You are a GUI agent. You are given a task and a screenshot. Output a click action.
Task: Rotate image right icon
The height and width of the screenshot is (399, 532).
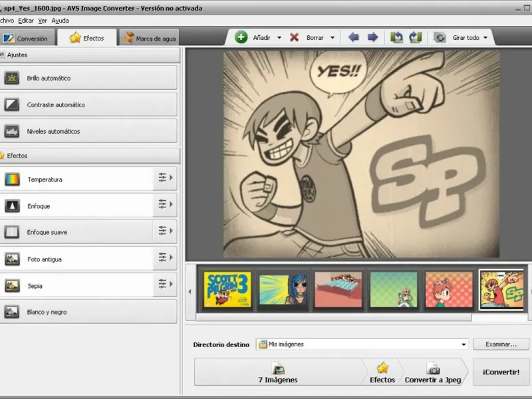coord(415,37)
